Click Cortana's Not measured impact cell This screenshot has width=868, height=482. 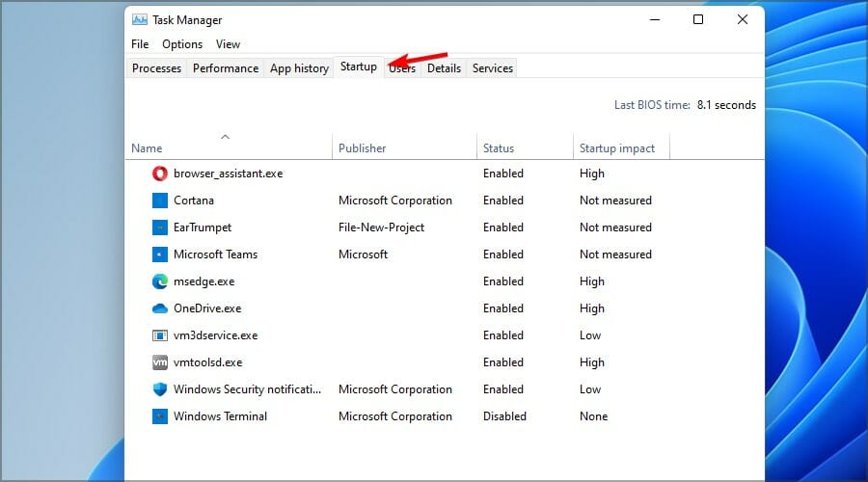click(x=615, y=201)
